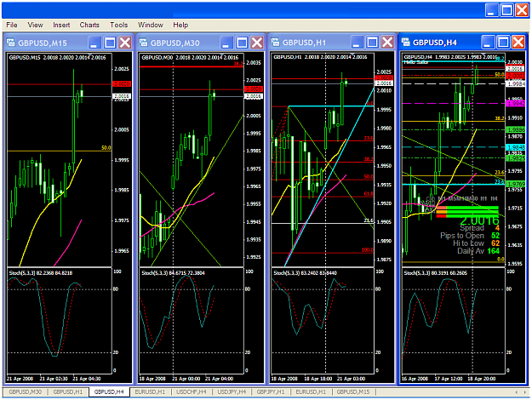Close the GBPUSD,H4 chart window
The height and width of the screenshot is (400, 532).
pos(518,43)
